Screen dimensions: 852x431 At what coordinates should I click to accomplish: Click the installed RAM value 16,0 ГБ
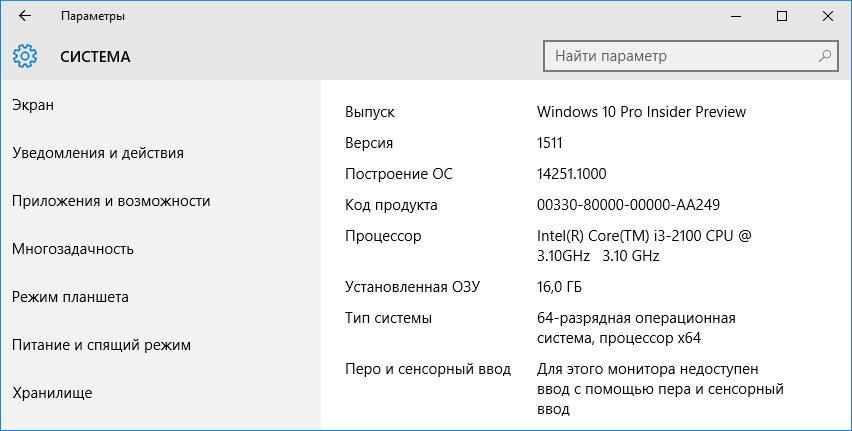coord(559,287)
